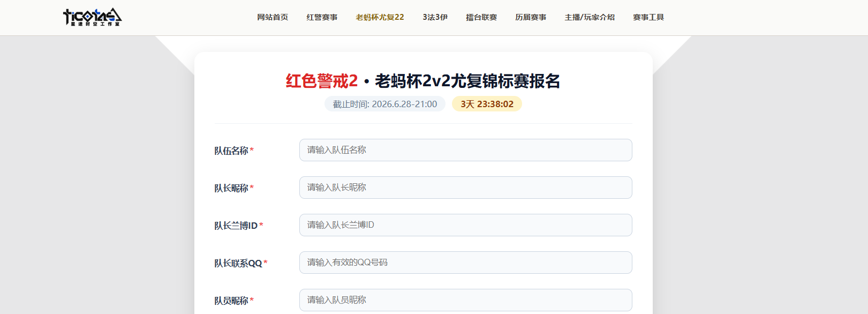Viewport: 868px width, 314px height.
Task: Go to the 红警赛事 menu
Action: (322, 17)
